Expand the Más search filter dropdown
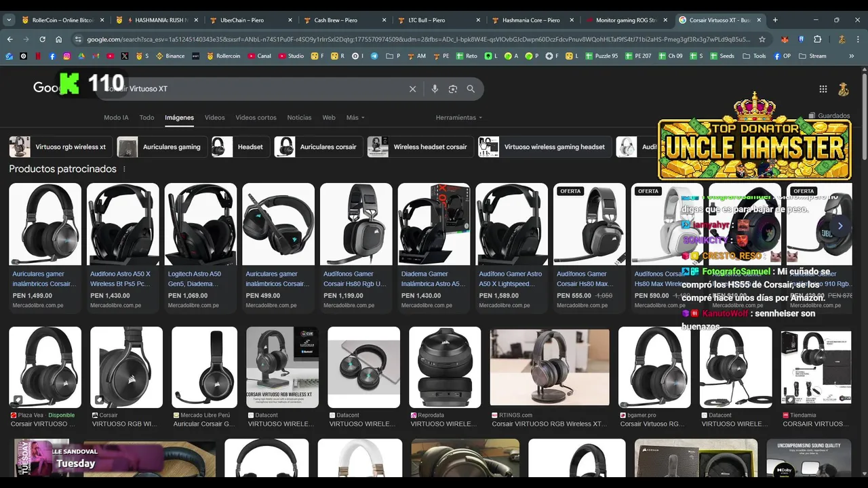868x488 pixels. [355, 117]
